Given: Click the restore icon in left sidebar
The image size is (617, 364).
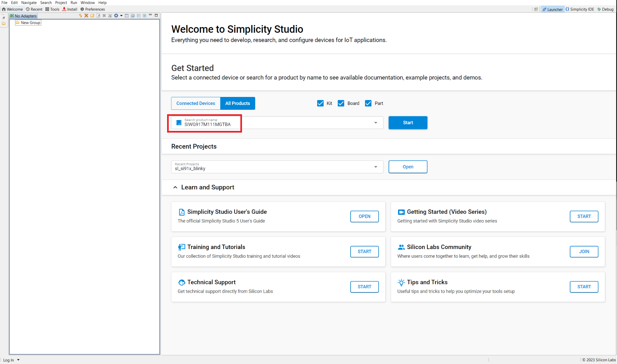Looking at the screenshot, I should pos(4,18).
